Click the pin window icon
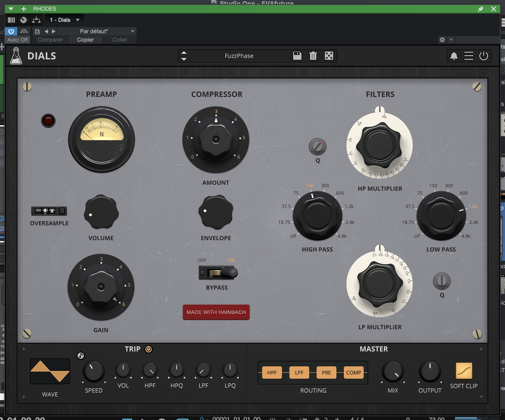The image size is (505, 420). tap(480, 9)
